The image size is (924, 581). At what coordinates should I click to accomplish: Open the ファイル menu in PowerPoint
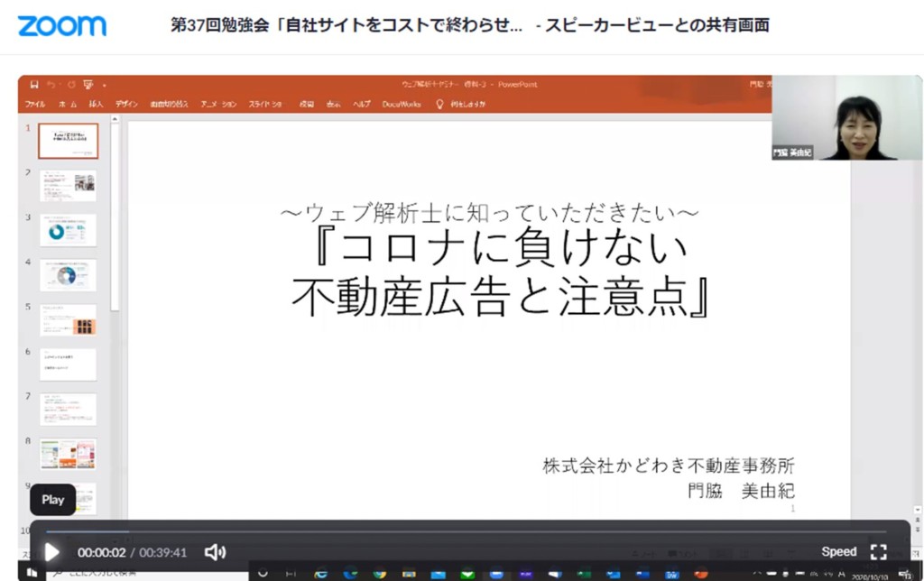click(35, 105)
